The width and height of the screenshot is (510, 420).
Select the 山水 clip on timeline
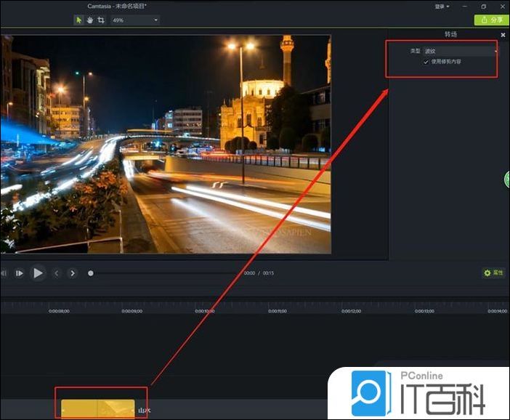[x=144, y=411]
